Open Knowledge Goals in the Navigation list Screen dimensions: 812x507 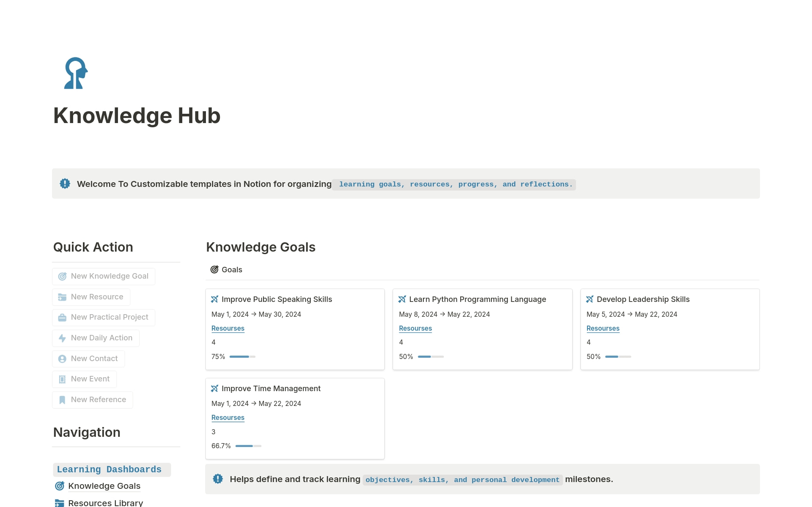[104, 486]
